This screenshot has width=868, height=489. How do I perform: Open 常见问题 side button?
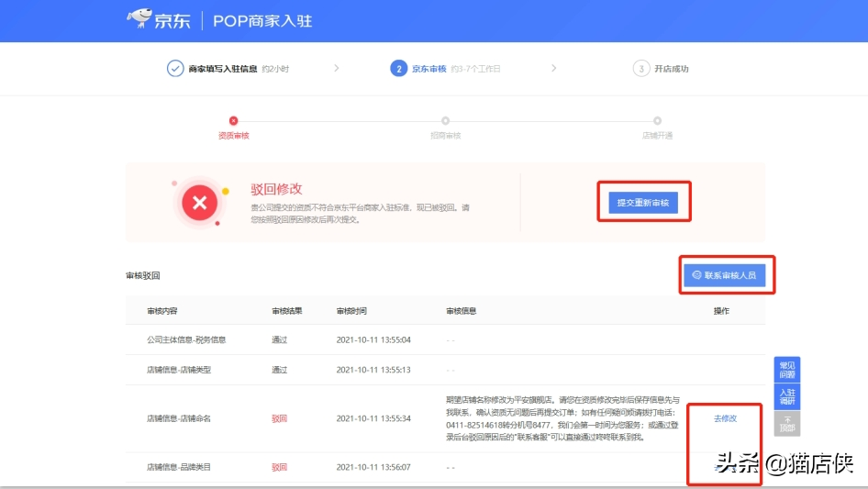point(786,370)
